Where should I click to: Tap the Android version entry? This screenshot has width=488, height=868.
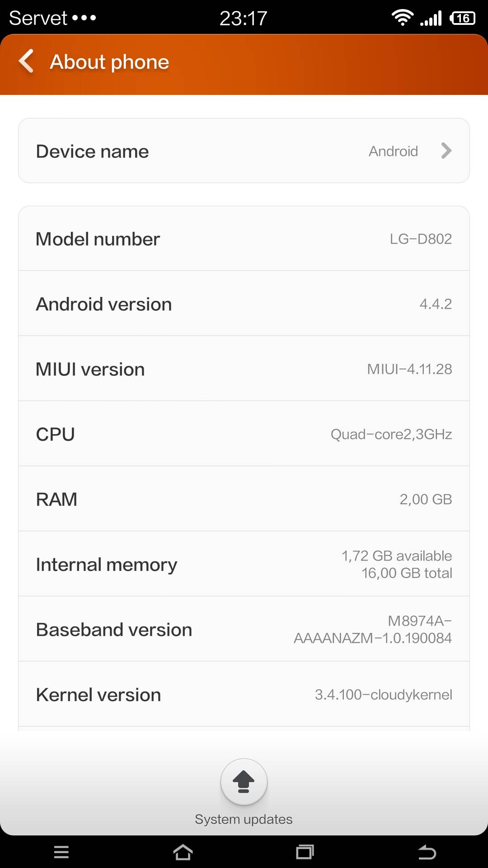click(244, 303)
